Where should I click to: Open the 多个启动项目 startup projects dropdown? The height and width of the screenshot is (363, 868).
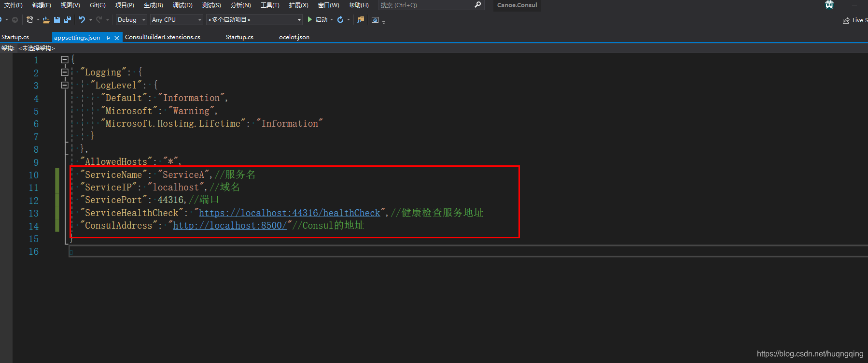(x=254, y=20)
